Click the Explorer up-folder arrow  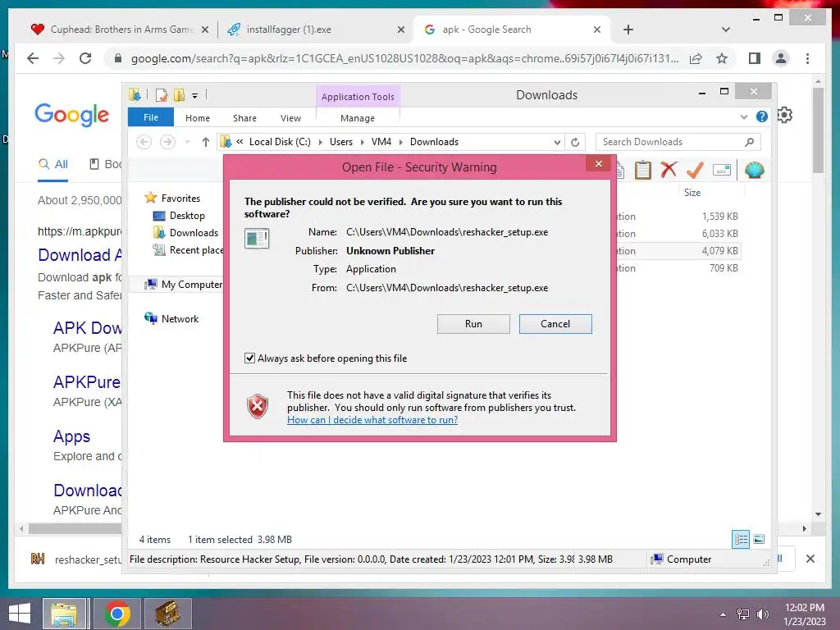tap(206, 142)
